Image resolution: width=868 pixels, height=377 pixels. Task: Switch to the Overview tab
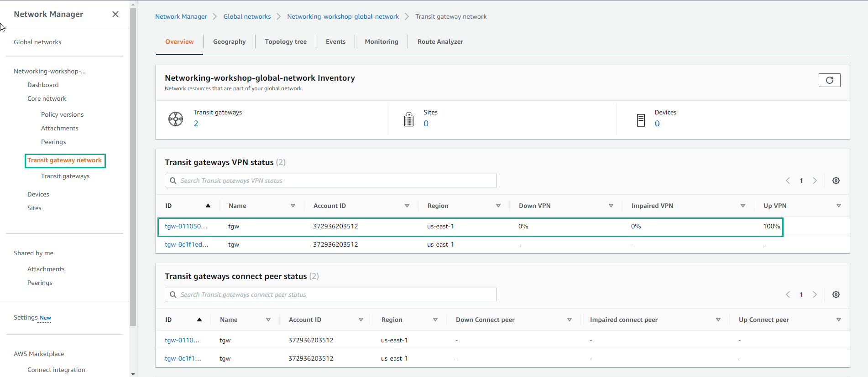click(179, 41)
